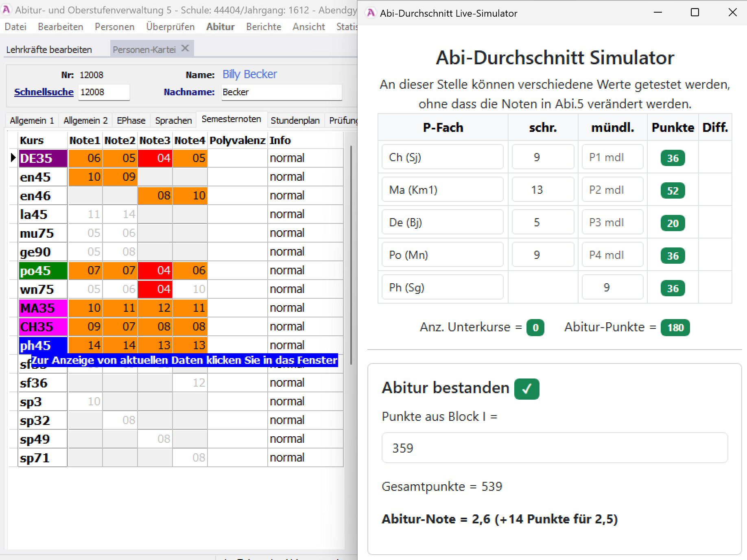Open the Datei menu

(15, 27)
